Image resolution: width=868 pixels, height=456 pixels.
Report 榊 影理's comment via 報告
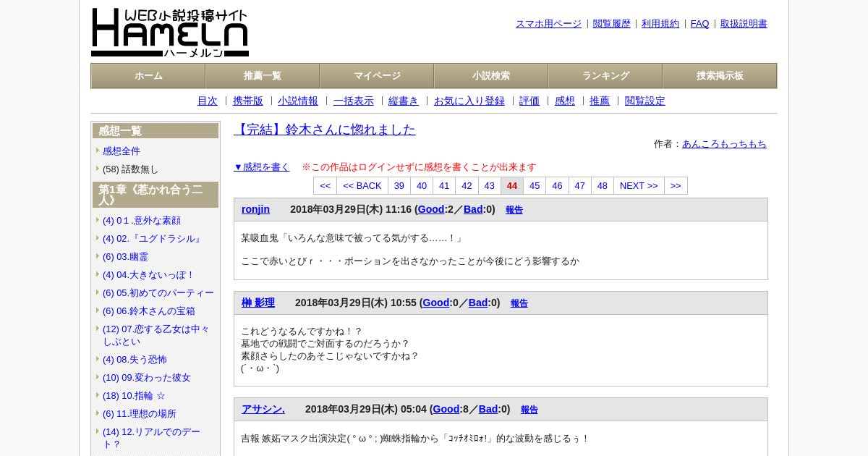pyautogui.click(x=519, y=304)
